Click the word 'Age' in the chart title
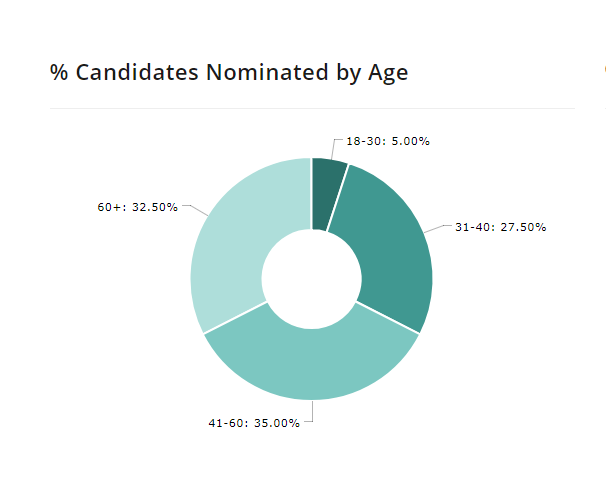The image size is (606, 481). point(387,73)
